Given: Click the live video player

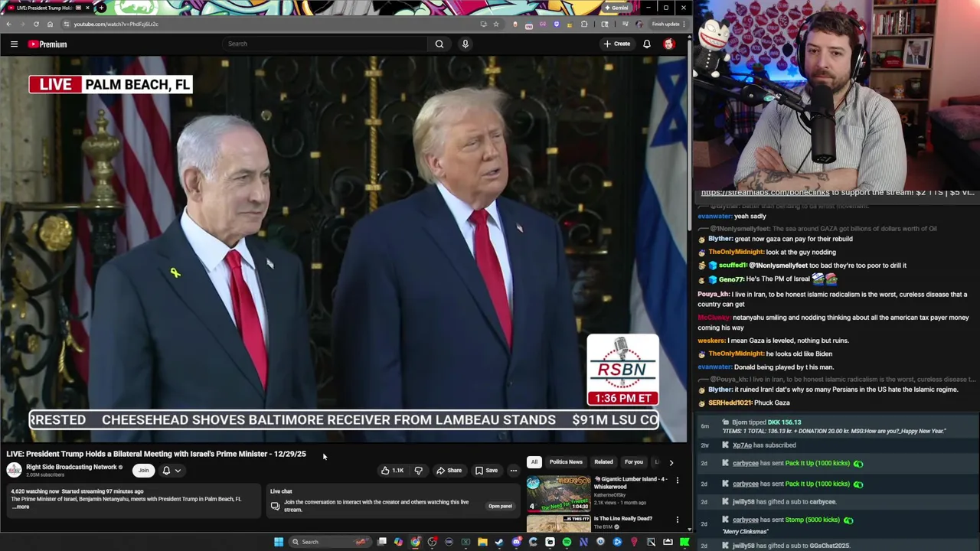Looking at the screenshot, I should tap(344, 249).
